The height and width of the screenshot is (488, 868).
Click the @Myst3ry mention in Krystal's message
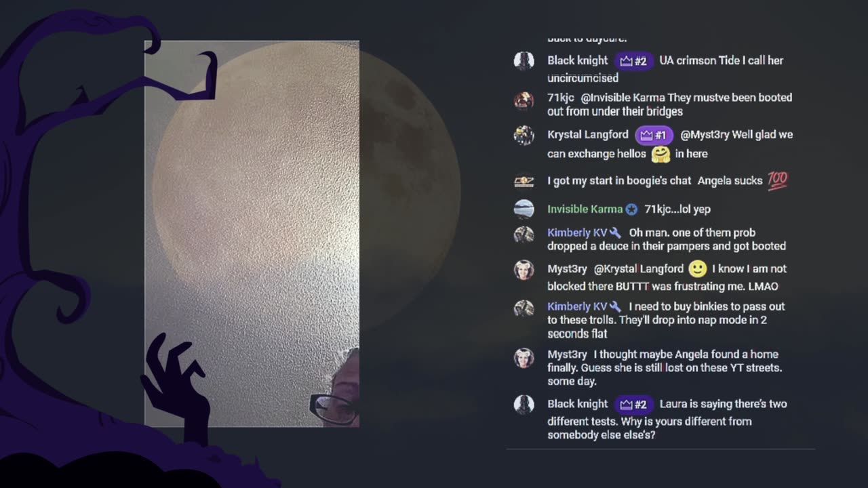705,135
